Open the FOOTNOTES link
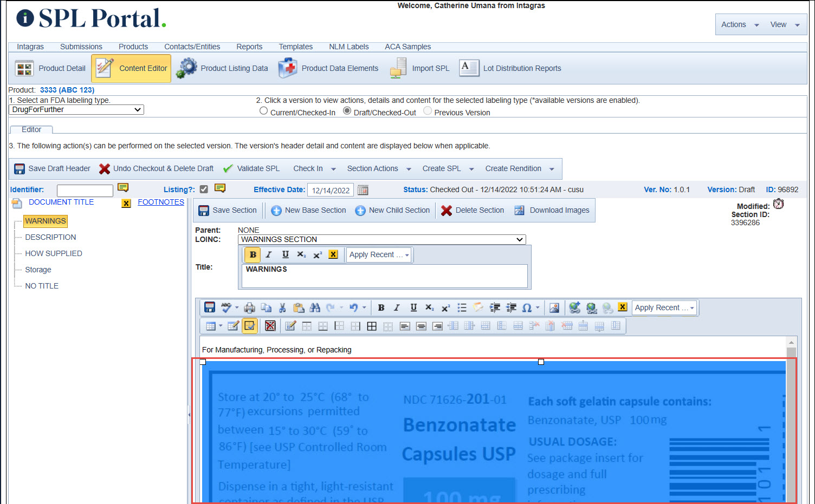Image resolution: width=815 pixels, height=504 pixels. coord(161,202)
